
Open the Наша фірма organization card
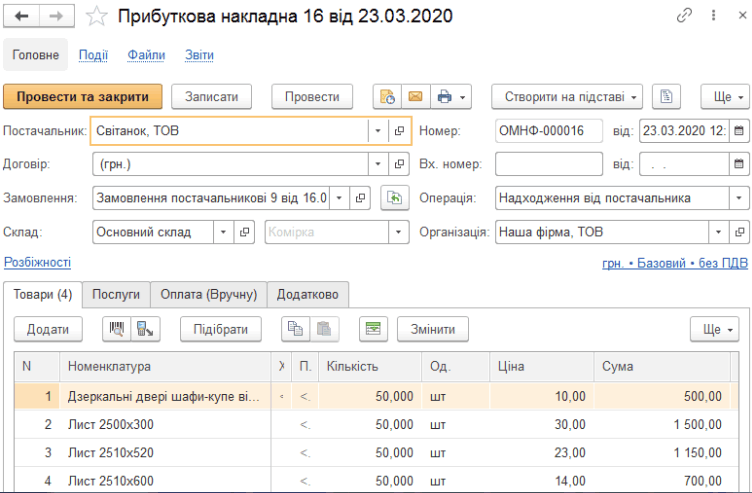pos(739,232)
